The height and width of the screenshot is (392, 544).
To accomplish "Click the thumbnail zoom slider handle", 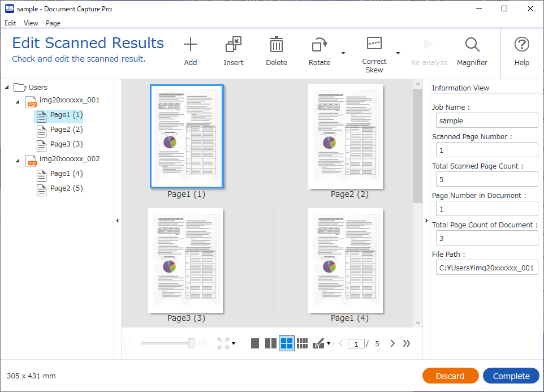I will pyautogui.click(x=191, y=343).
